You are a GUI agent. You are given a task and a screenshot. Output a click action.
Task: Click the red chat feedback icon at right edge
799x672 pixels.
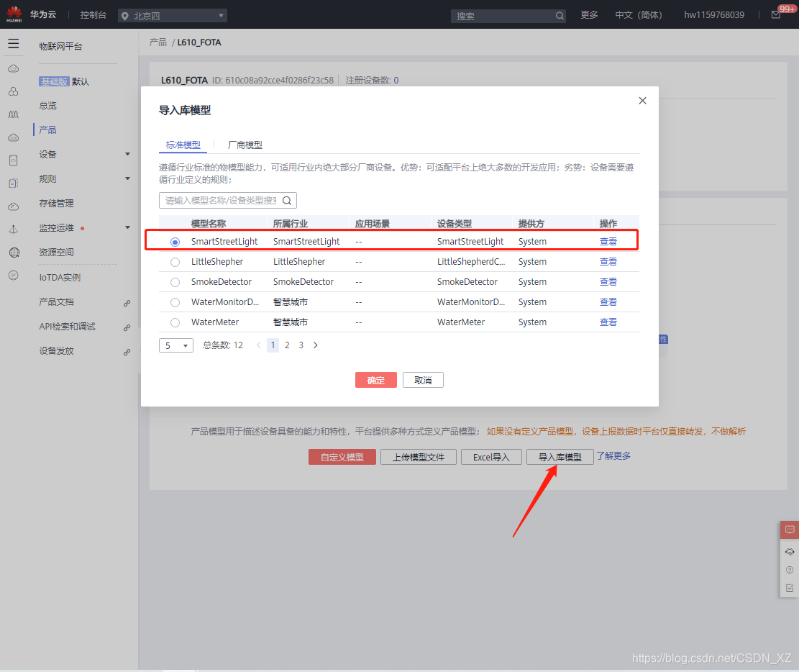790,530
